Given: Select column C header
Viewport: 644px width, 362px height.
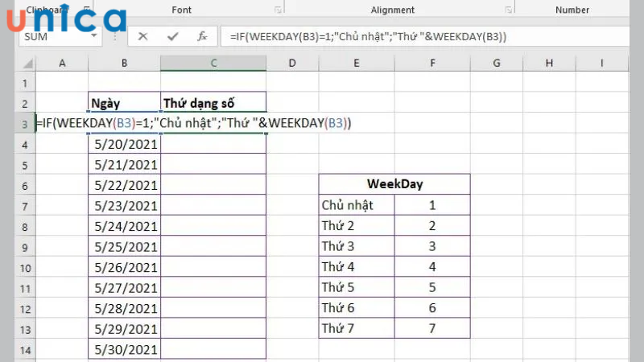Looking at the screenshot, I should (213, 64).
